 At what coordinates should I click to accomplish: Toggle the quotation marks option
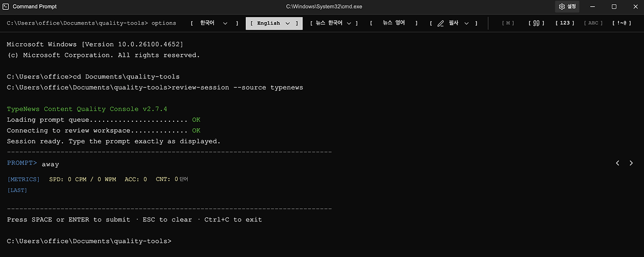[536, 23]
